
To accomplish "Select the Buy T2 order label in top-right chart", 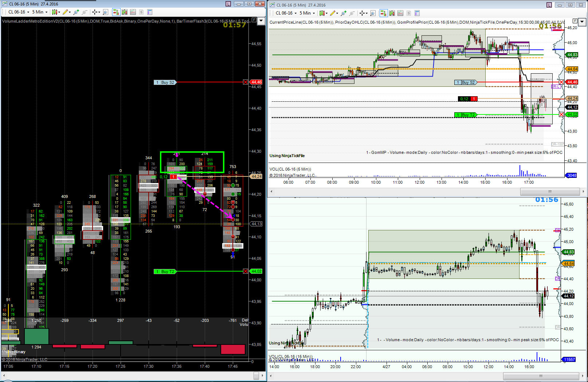I will point(466,115).
